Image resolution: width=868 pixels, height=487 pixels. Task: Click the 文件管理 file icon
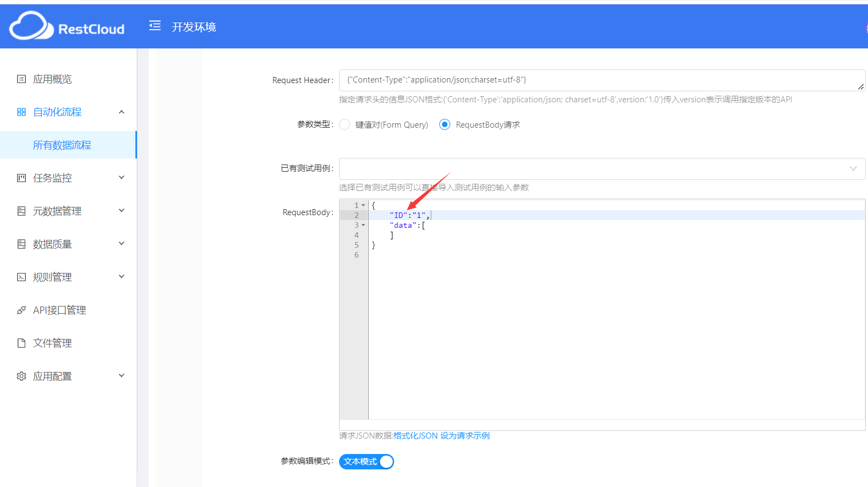point(21,343)
